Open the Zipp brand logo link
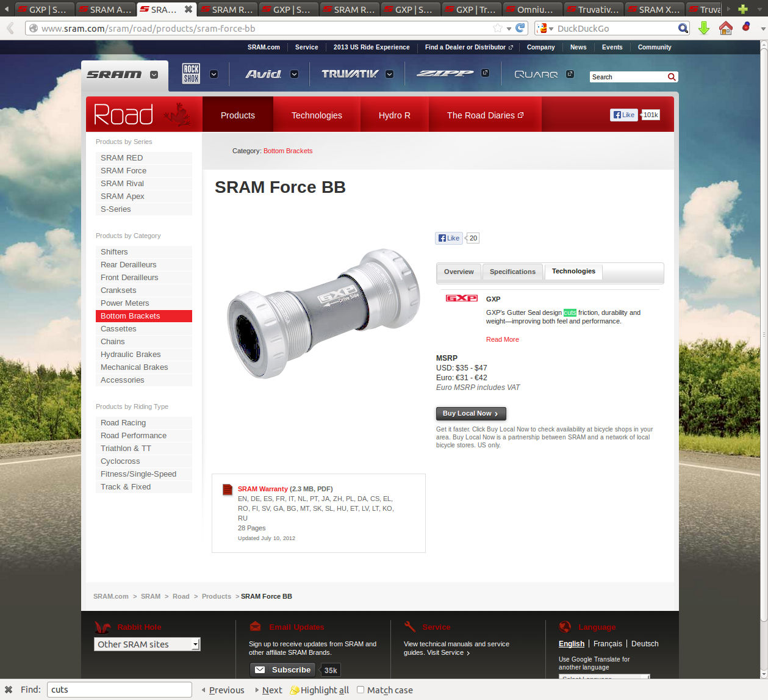This screenshot has height=700, width=768. tap(445, 74)
